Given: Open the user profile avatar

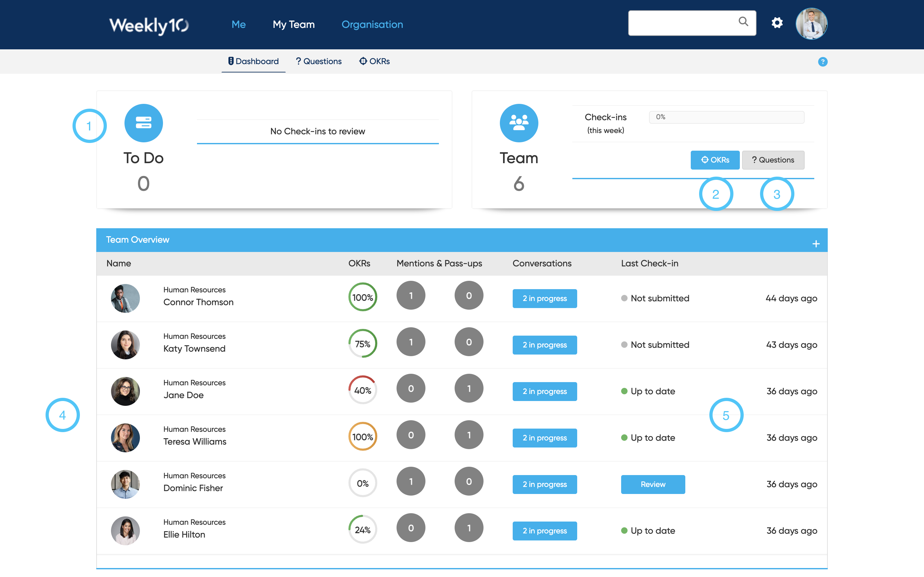Looking at the screenshot, I should [811, 24].
